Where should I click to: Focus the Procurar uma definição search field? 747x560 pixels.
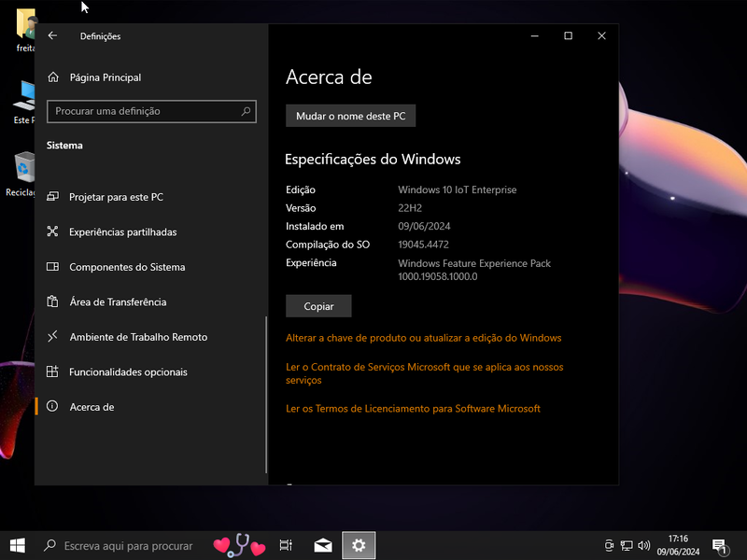(151, 111)
